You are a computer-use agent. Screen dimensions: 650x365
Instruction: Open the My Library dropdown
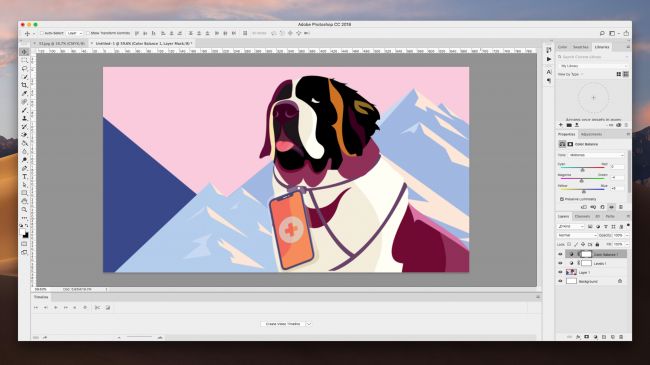pos(593,66)
